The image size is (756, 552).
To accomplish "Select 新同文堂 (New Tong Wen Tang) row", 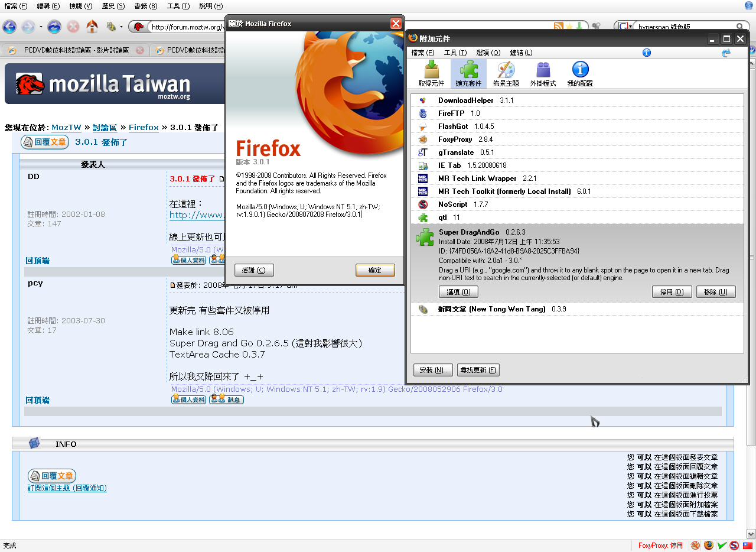I will pyautogui.click(x=577, y=309).
